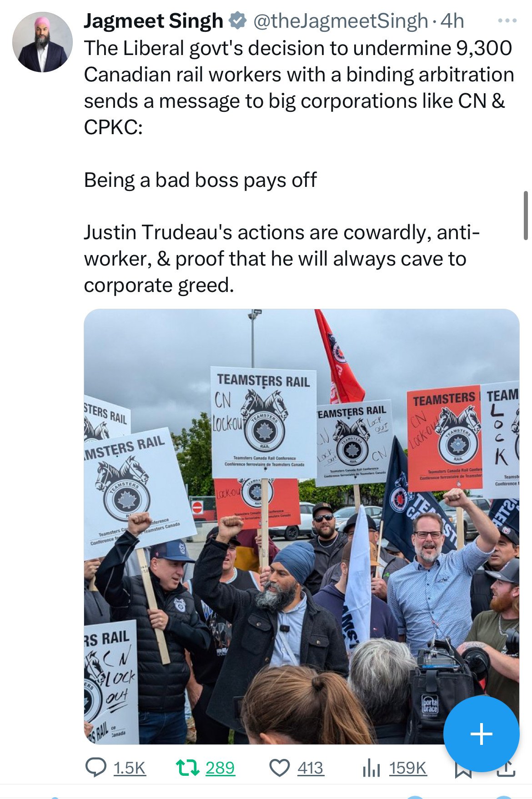This screenshot has height=799, width=532.
Task: Open the Jagmeet Singh display name
Action: coord(153,21)
